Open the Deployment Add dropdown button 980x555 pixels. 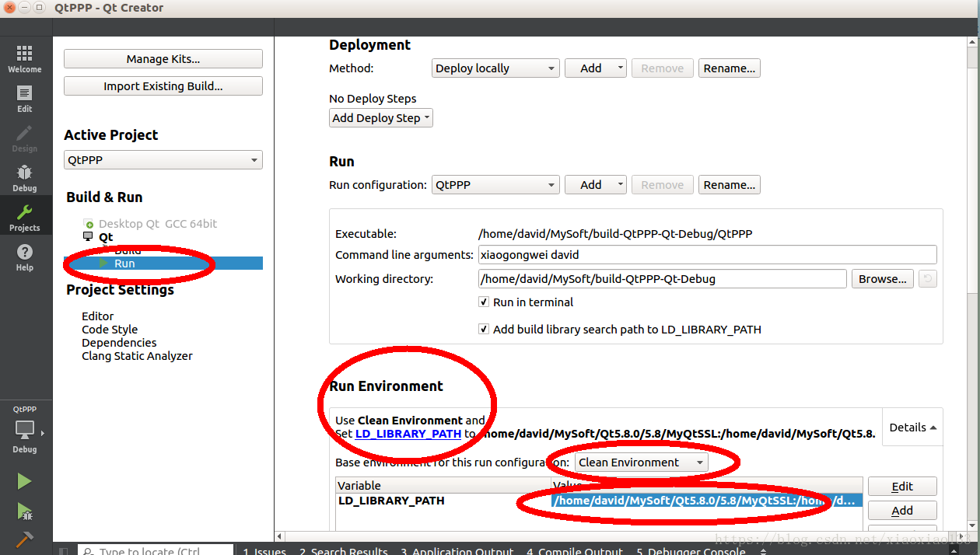[595, 68]
